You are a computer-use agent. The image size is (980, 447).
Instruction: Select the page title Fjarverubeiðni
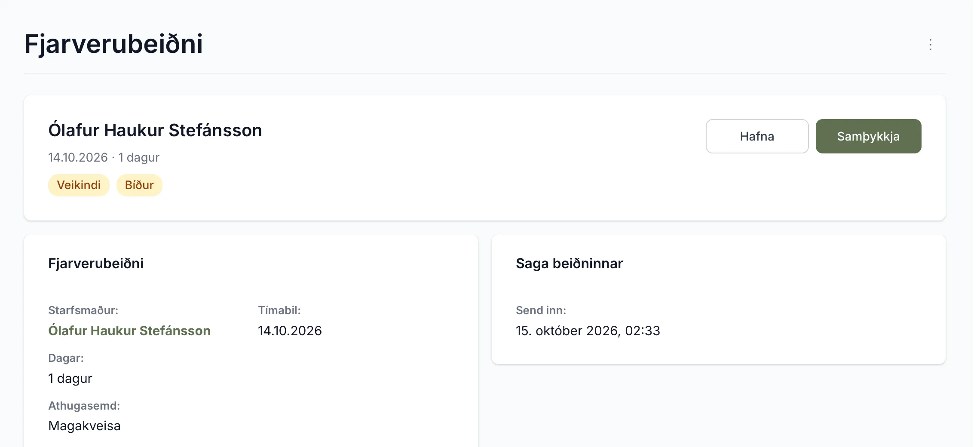[x=113, y=44]
